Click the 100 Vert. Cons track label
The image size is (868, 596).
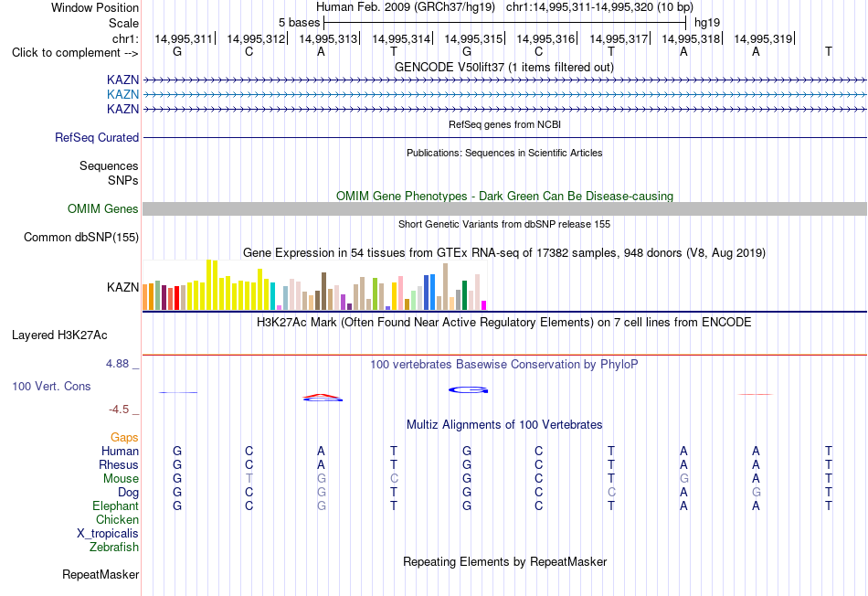pos(51,386)
